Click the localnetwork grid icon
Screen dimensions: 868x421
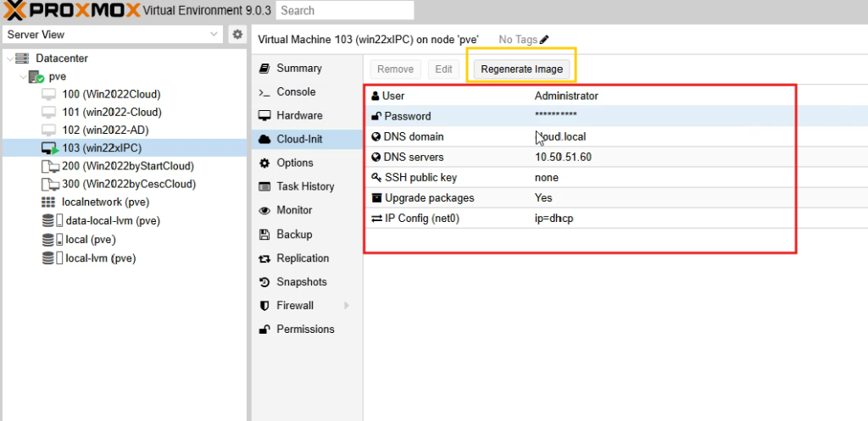click(49, 202)
